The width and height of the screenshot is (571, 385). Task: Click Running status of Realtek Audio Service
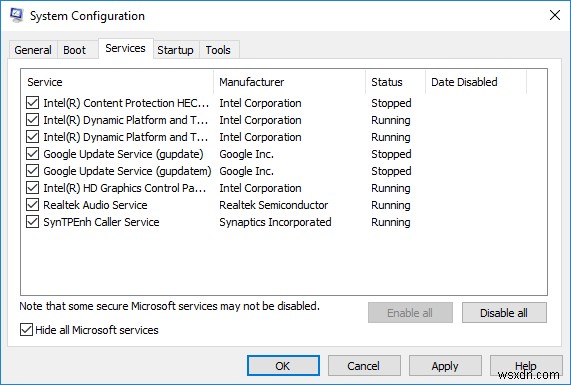pos(391,205)
